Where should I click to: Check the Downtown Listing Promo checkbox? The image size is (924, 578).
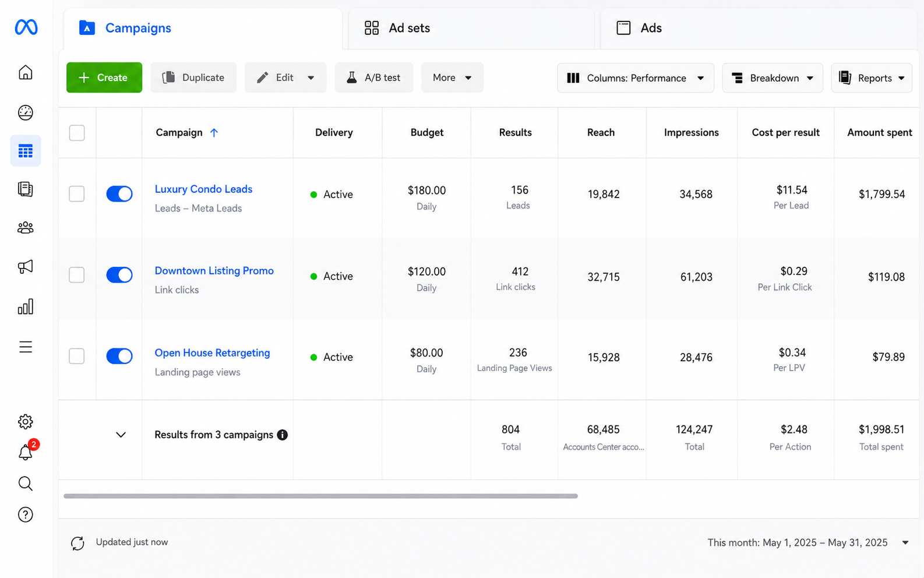[77, 275]
